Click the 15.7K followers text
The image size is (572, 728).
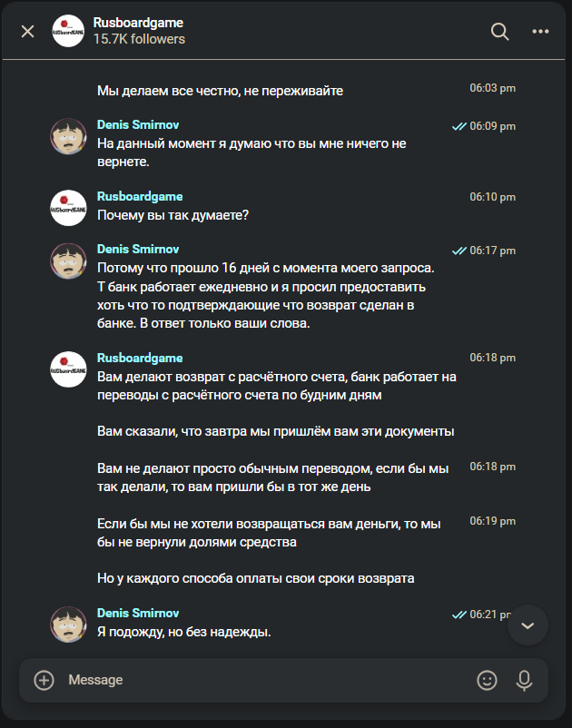click(139, 40)
